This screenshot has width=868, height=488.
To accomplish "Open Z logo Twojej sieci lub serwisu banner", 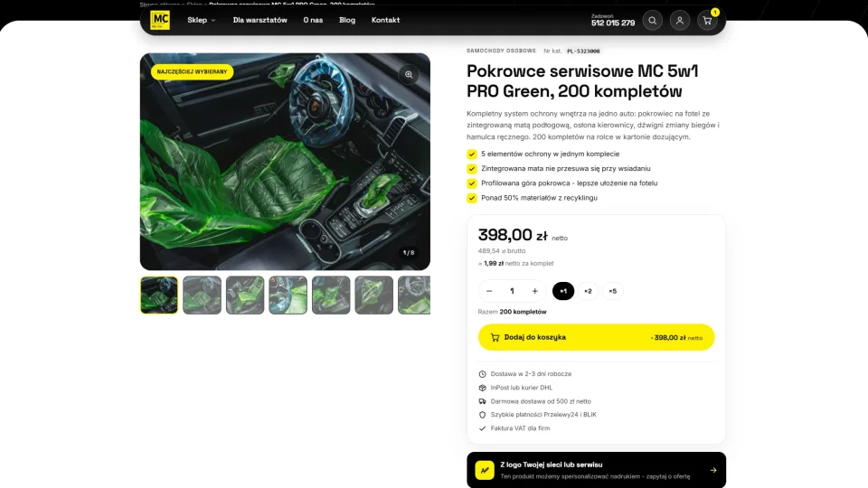I will (x=596, y=470).
